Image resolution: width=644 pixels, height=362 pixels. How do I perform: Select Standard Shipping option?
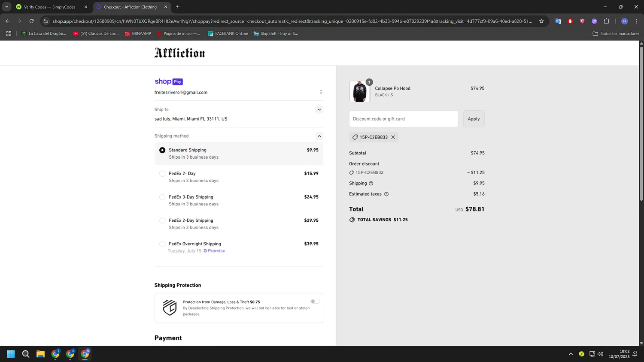point(239,154)
